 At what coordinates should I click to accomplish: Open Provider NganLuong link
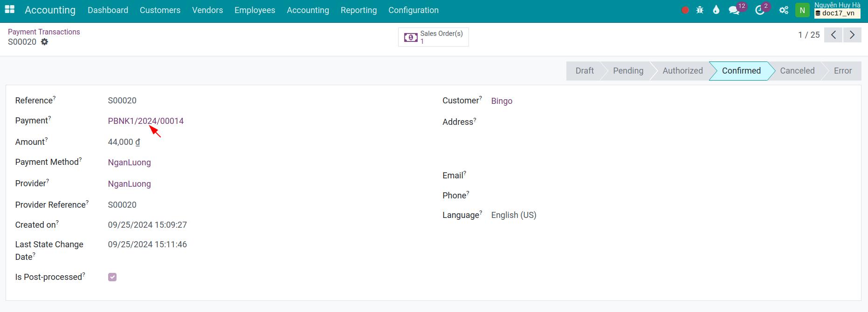[x=129, y=184]
